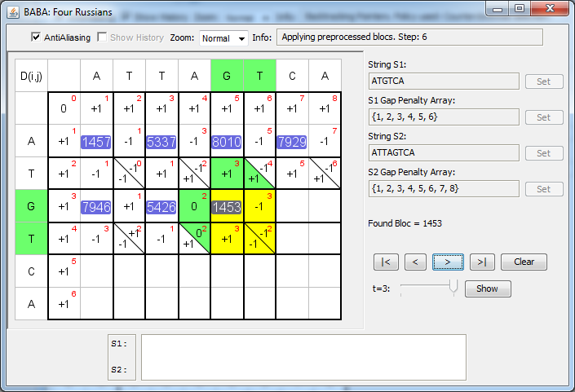Maximize the BABA window

click(x=519, y=8)
